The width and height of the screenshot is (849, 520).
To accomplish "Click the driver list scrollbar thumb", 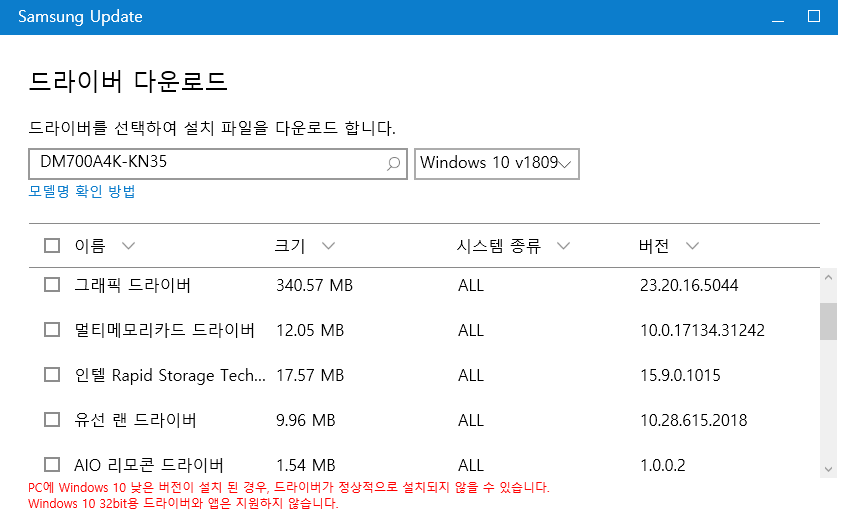I will [828, 321].
